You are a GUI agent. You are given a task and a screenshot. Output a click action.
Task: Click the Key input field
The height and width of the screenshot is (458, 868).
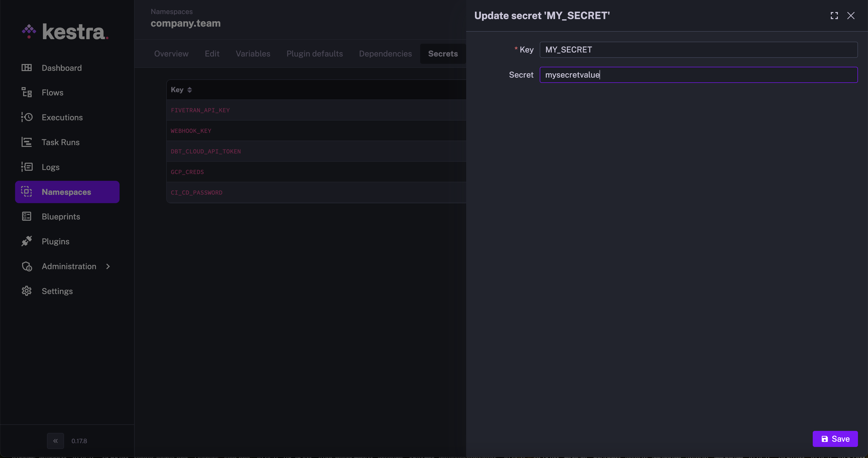(x=698, y=49)
